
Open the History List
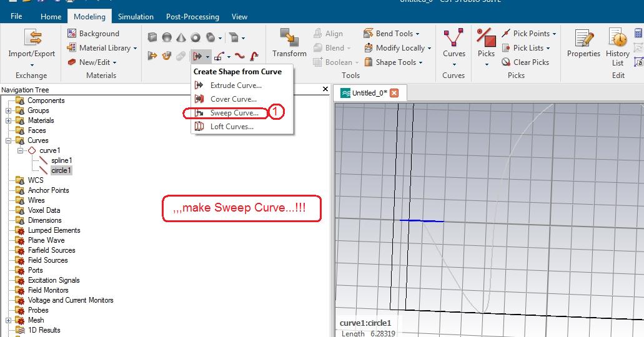pyautogui.click(x=617, y=47)
